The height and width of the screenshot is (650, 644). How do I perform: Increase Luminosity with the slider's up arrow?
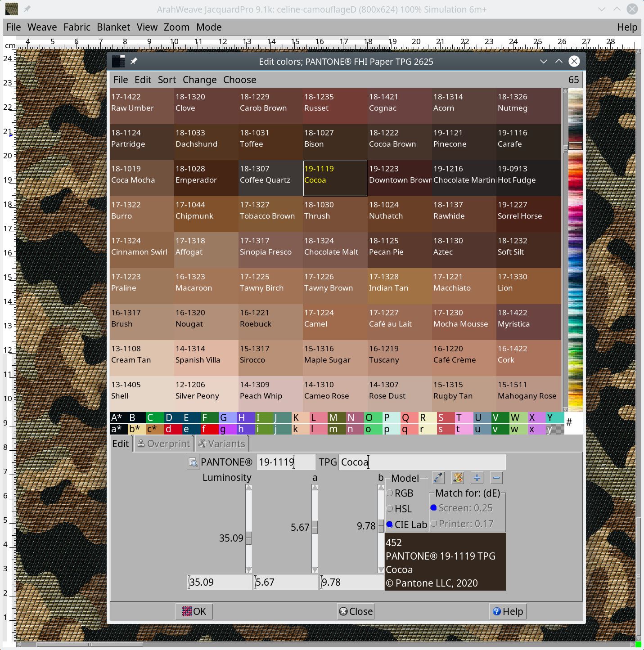248,488
